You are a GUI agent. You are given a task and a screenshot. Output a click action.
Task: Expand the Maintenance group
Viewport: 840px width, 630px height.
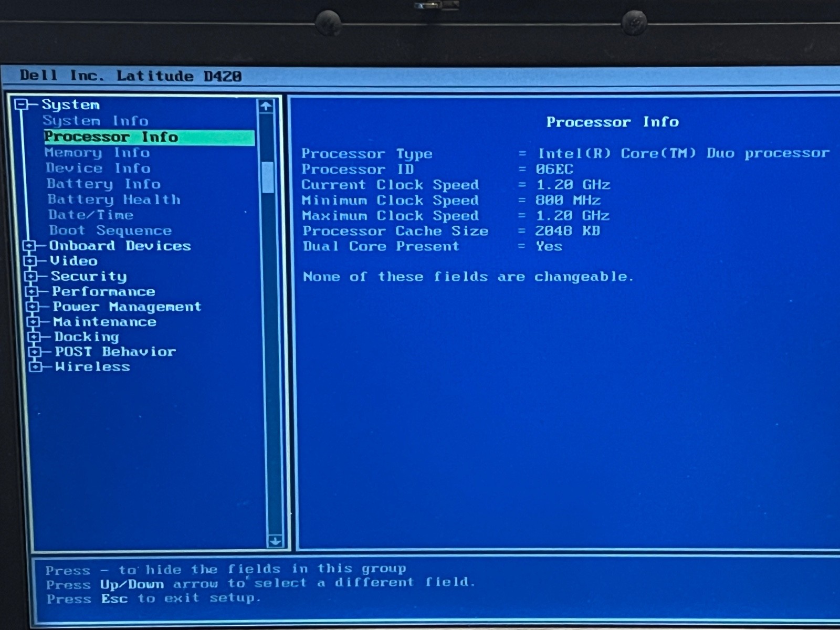click(x=33, y=322)
